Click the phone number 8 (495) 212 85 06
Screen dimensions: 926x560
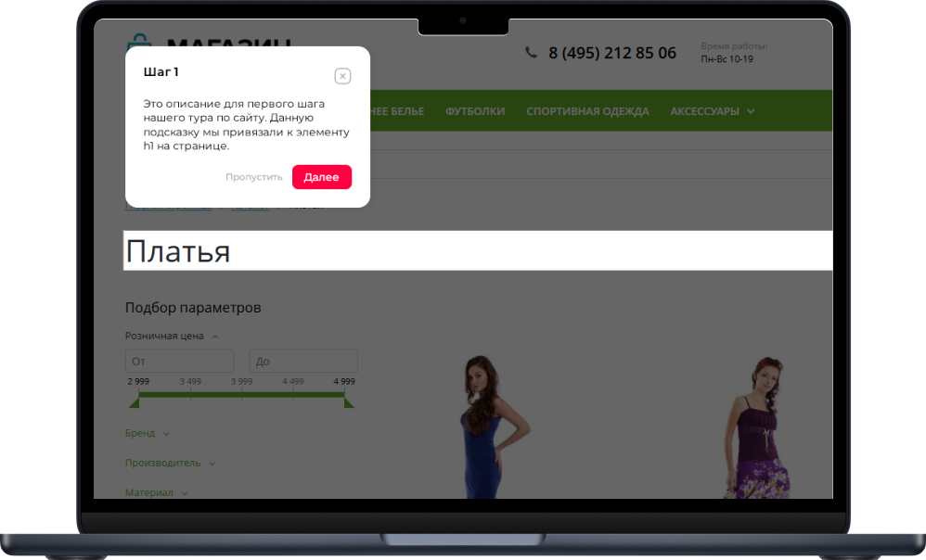coord(611,53)
